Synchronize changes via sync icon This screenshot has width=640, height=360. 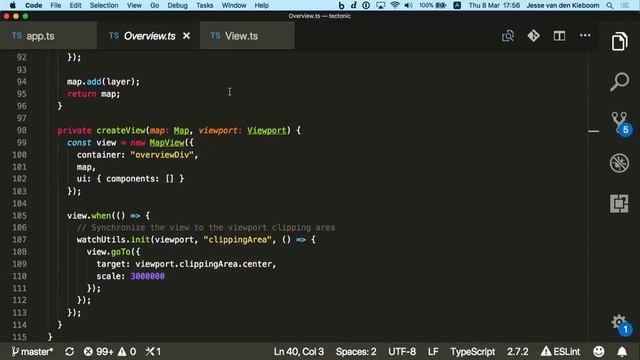click(x=69, y=351)
